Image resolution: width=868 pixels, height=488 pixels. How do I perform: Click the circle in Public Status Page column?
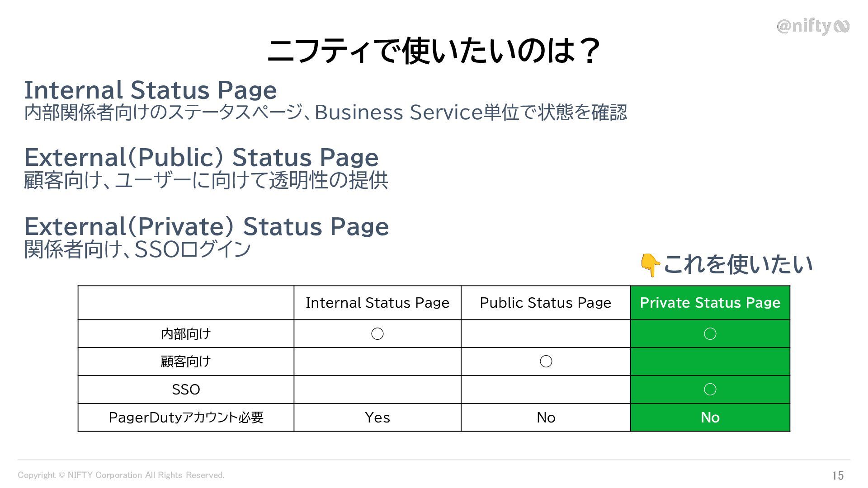pos(546,361)
